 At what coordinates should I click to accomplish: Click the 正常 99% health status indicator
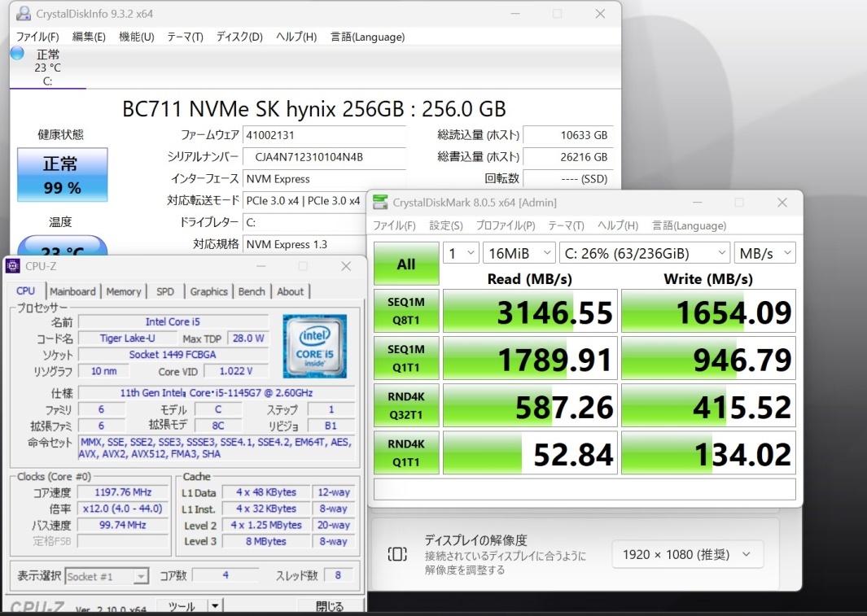[x=63, y=174]
